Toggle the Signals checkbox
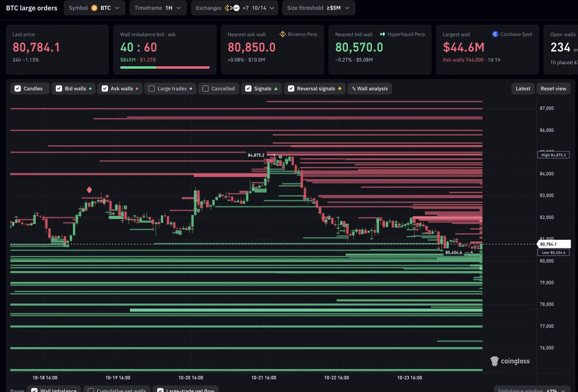Viewport: 578px width, 392px height. coord(248,89)
